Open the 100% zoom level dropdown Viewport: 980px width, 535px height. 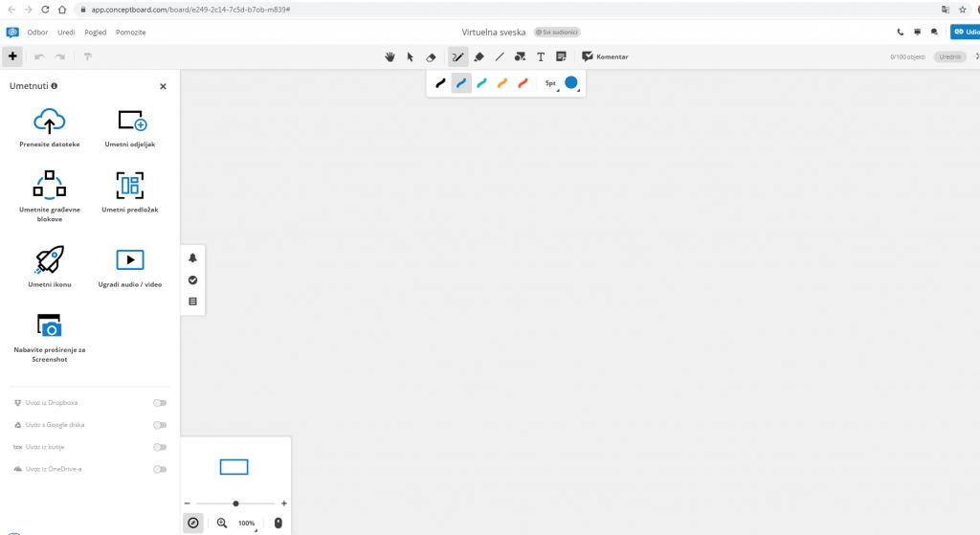(247, 524)
